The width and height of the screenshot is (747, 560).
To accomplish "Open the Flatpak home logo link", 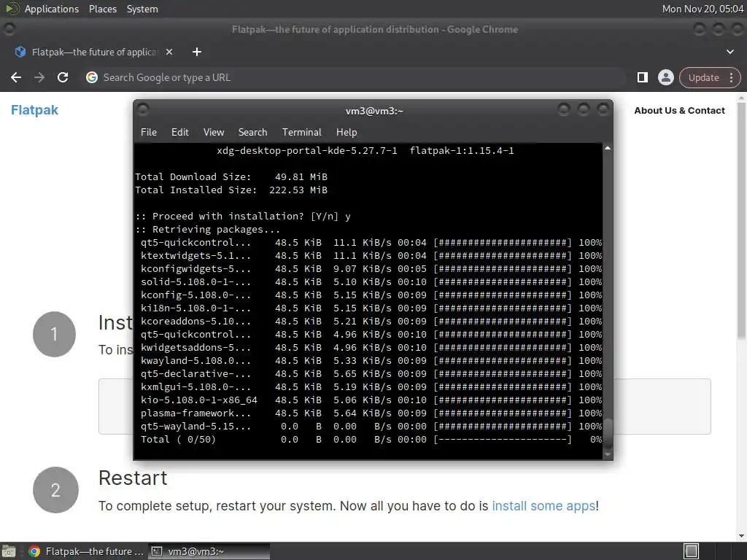I will pos(34,110).
